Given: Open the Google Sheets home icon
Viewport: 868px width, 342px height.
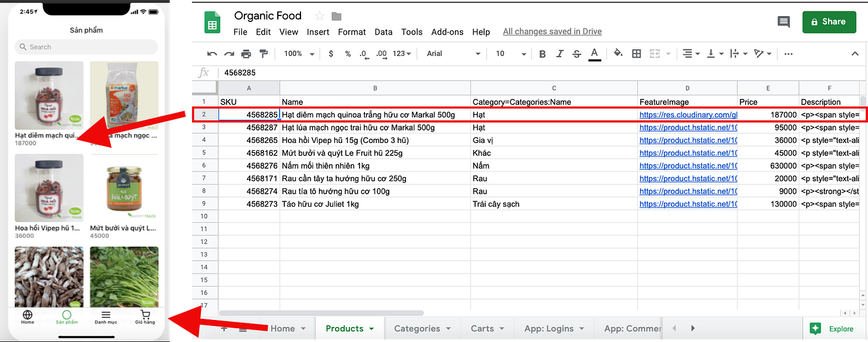Looking at the screenshot, I should [212, 23].
